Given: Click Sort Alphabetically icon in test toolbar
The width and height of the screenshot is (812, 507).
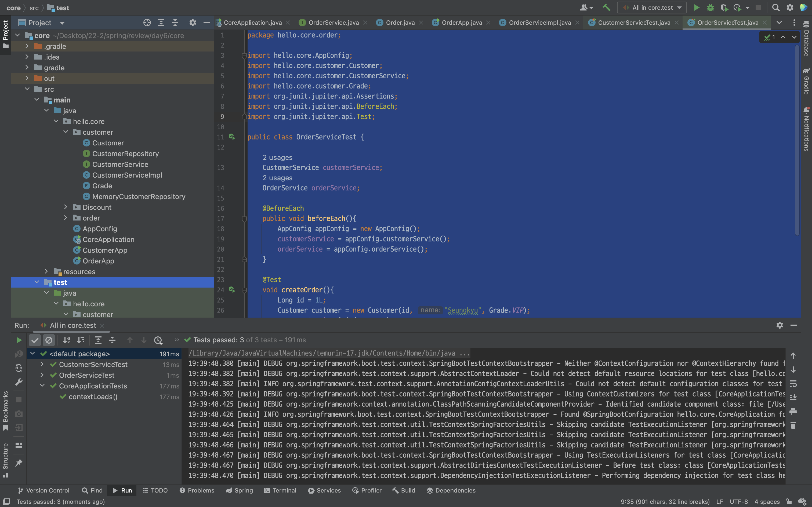Looking at the screenshot, I should pyautogui.click(x=66, y=340).
